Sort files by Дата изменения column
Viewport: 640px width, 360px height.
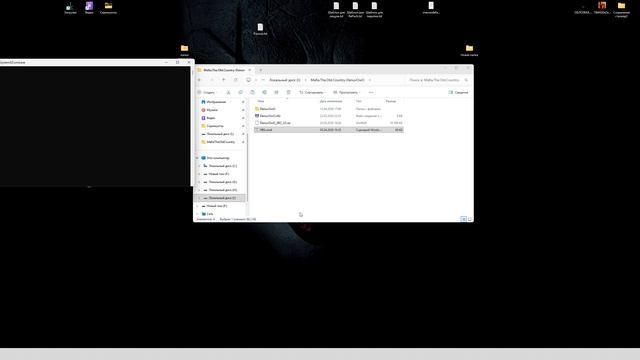[331, 101]
